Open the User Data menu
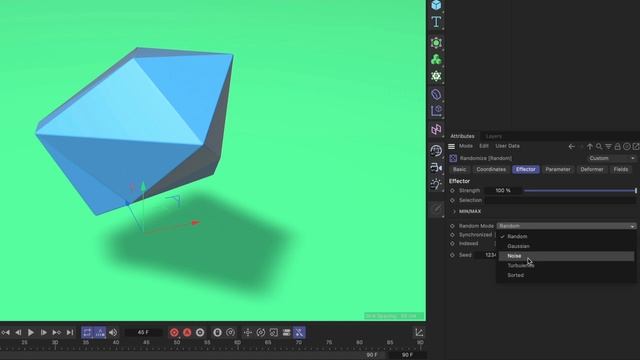Image resolution: width=640 pixels, height=360 pixels. [x=507, y=146]
